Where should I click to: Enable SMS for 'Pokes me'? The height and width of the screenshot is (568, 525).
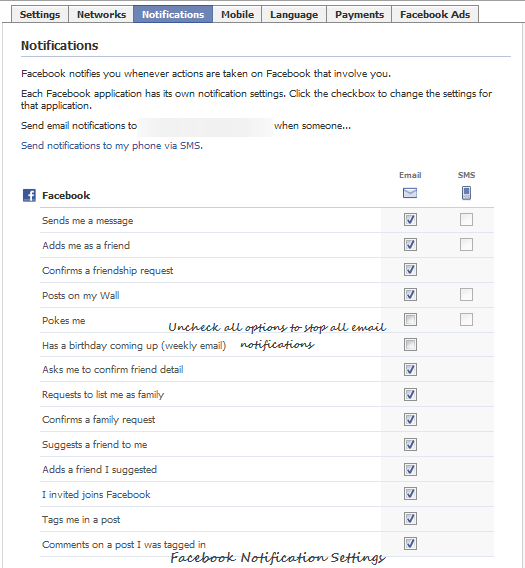click(x=466, y=320)
